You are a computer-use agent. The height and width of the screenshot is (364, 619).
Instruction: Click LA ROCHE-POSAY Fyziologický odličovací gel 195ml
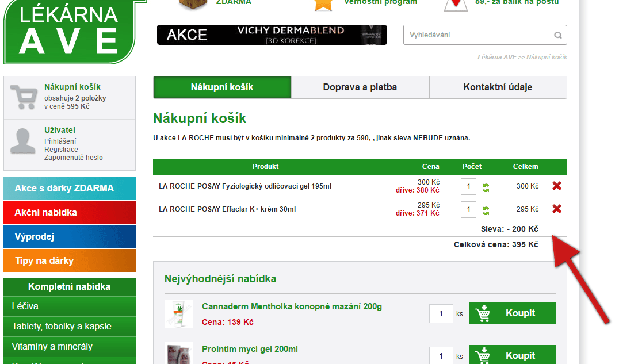(245, 186)
